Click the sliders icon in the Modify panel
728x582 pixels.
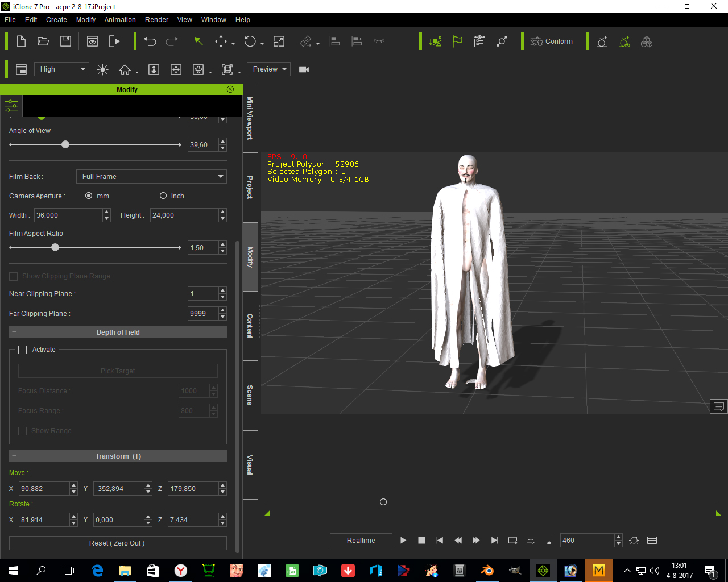click(x=11, y=106)
